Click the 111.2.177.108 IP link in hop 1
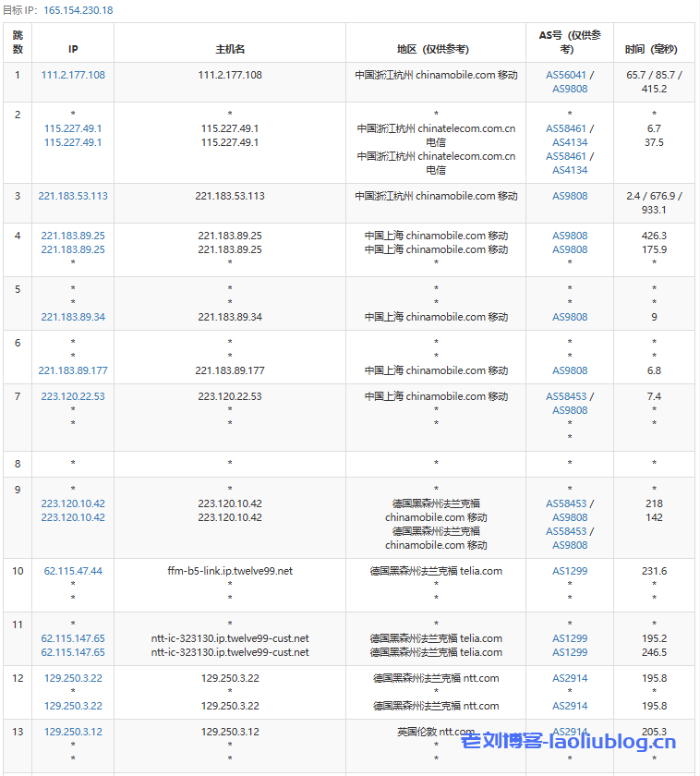Screen dimensions: 700x776 (73, 75)
